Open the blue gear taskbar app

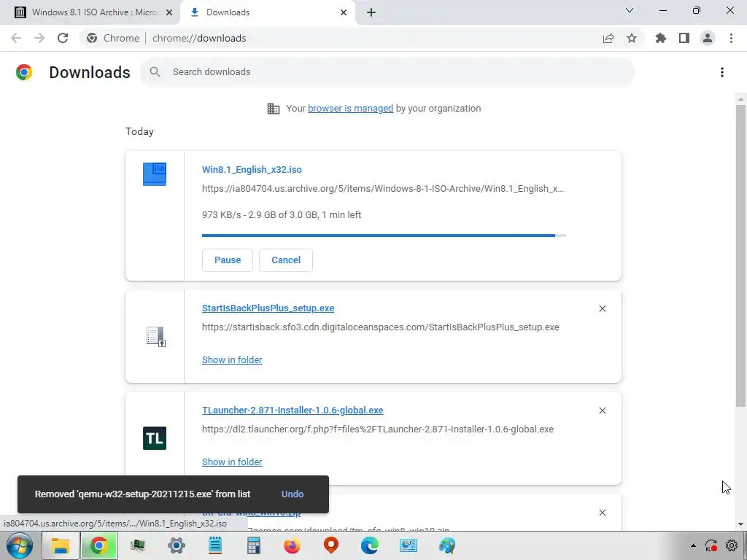point(177,545)
